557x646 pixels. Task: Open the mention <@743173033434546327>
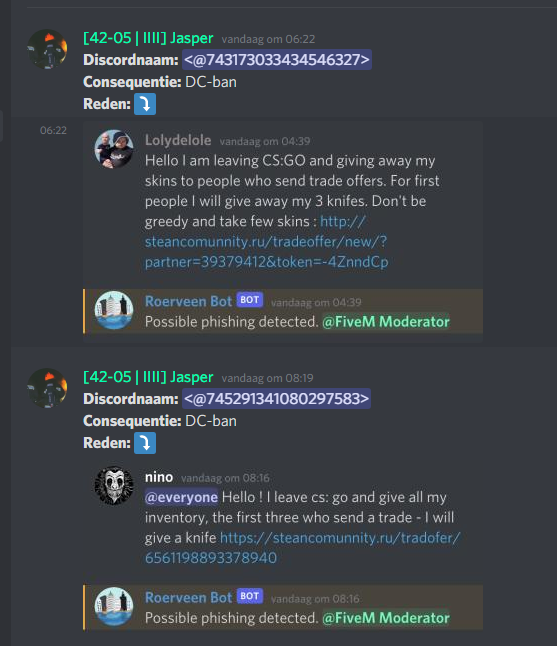tap(277, 60)
